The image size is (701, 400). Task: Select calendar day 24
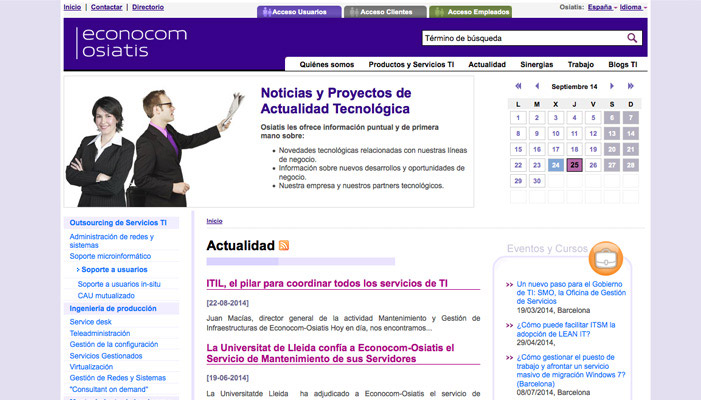(x=556, y=165)
